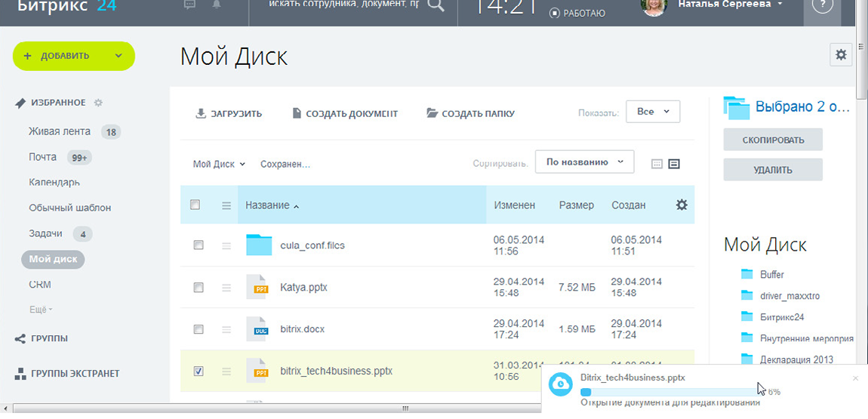Switch to tile grid view icon

pyautogui.click(x=657, y=163)
